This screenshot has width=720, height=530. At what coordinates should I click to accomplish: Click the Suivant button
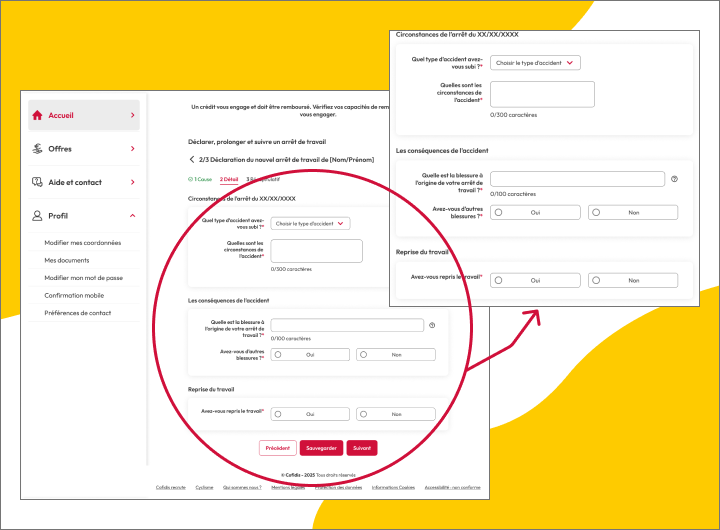(x=362, y=448)
